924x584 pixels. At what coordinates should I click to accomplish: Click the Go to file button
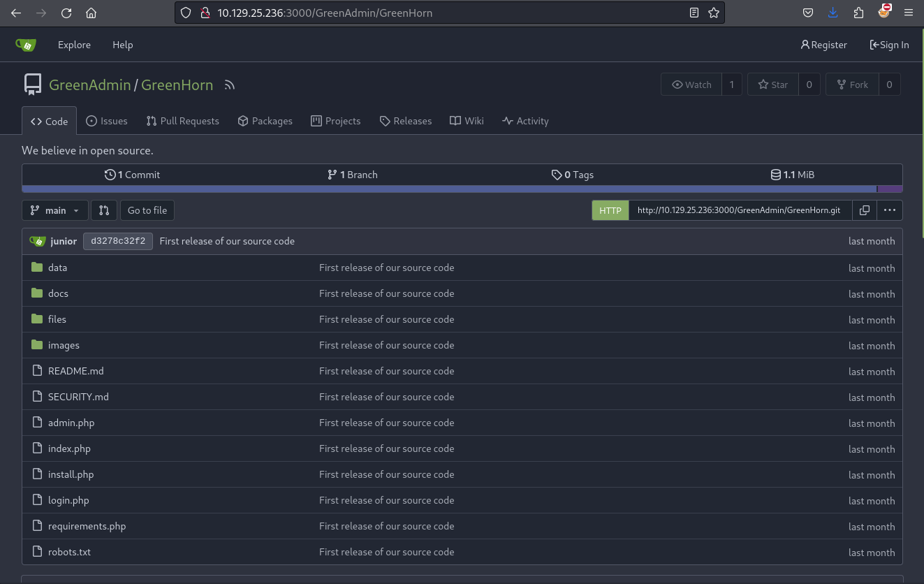click(147, 210)
